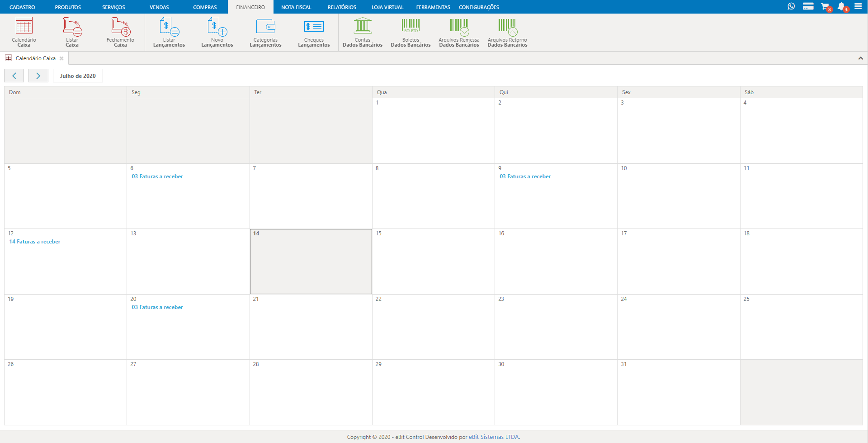Open the CONFIGURAÇÕES menu
This screenshot has height=443, width=868.
[x=479, y=7]
